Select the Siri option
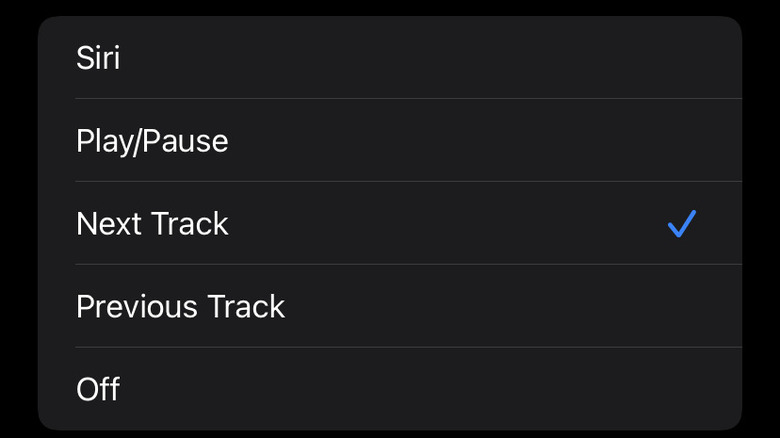This screenshot has width=780, height=438. point(390,58)
